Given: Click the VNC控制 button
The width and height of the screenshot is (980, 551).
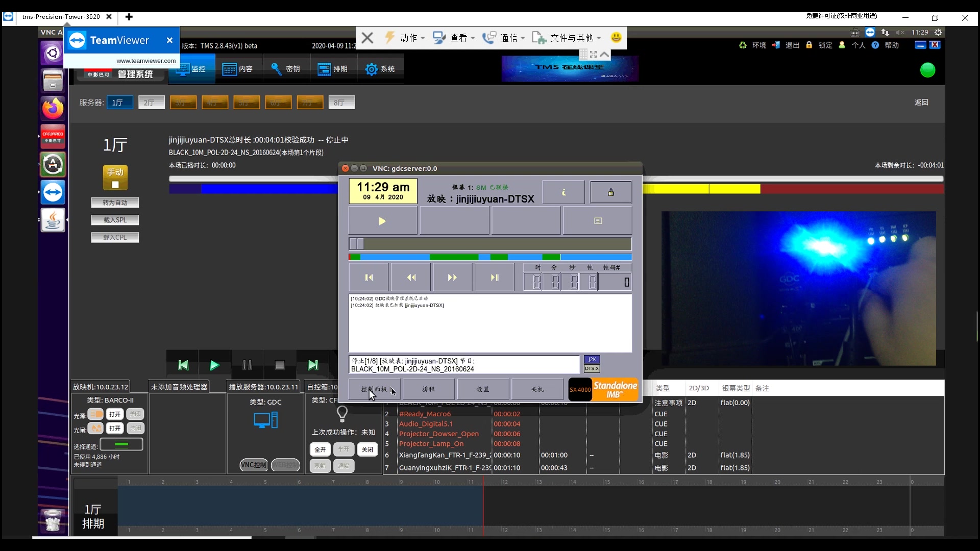Looking at the screenshot, I should tap(254, 465).
